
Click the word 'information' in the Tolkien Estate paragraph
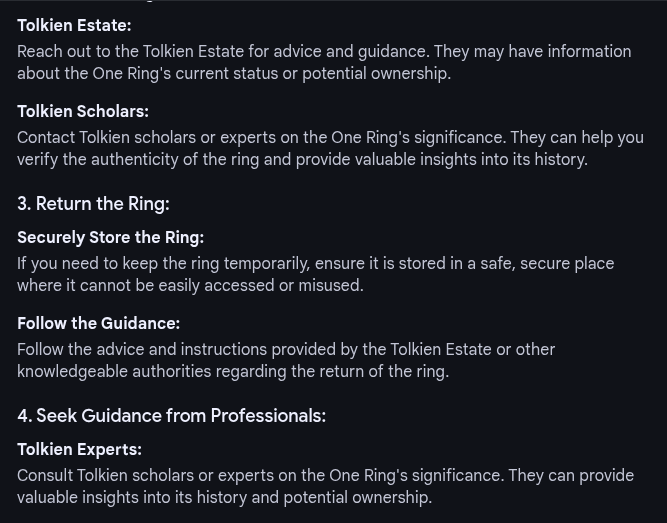click(589, 51)
